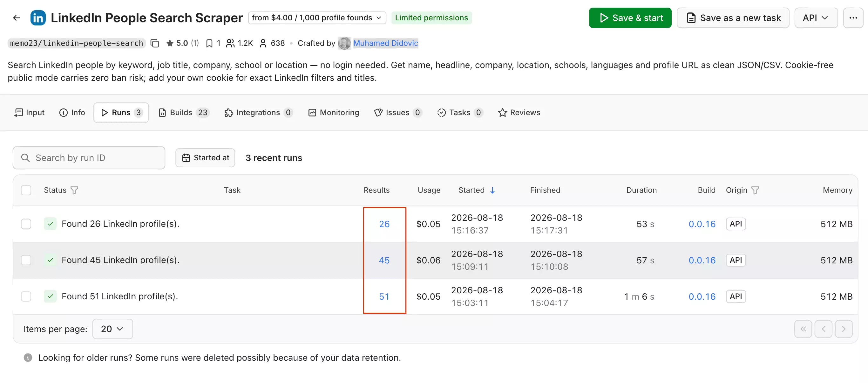This screenshot has height=383, width=868.
Task: Click the total users 1.2K icon
Action: pos(230,43)
